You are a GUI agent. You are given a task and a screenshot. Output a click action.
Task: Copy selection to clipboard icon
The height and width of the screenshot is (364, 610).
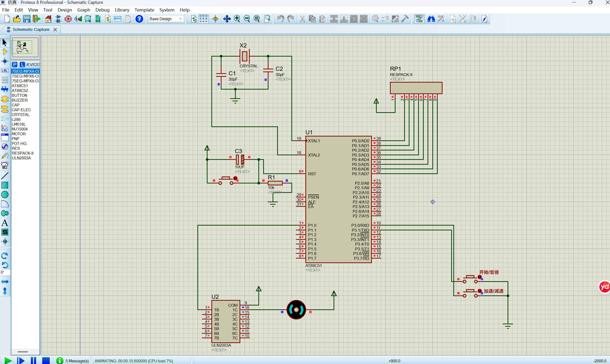312,19
